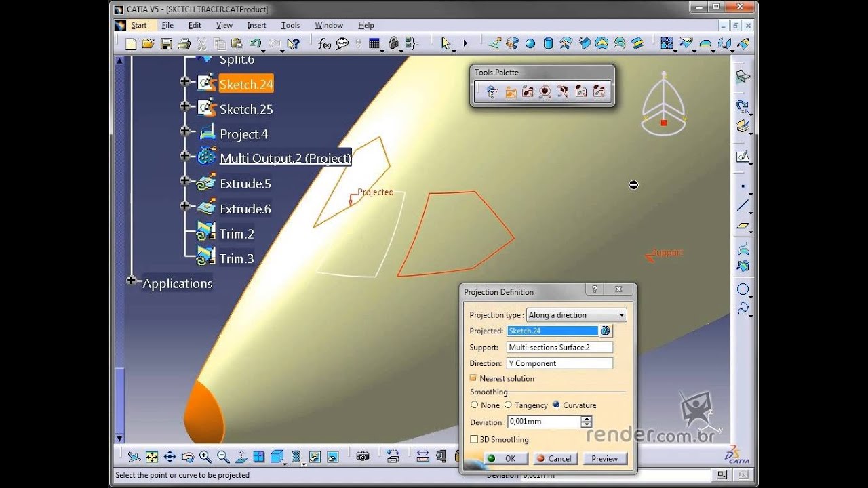Click the multi-selection icon beside Projected field
868x488 pixels.
click(606, 331)
